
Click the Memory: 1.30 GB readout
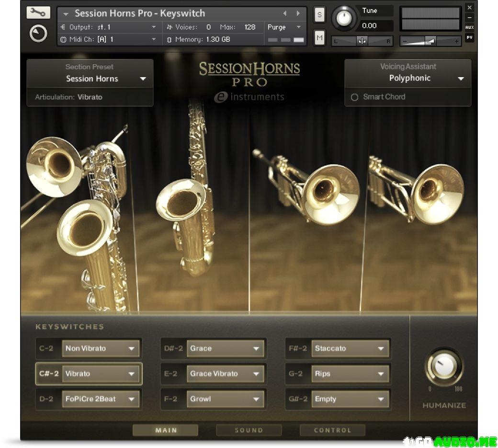[202, 39]
